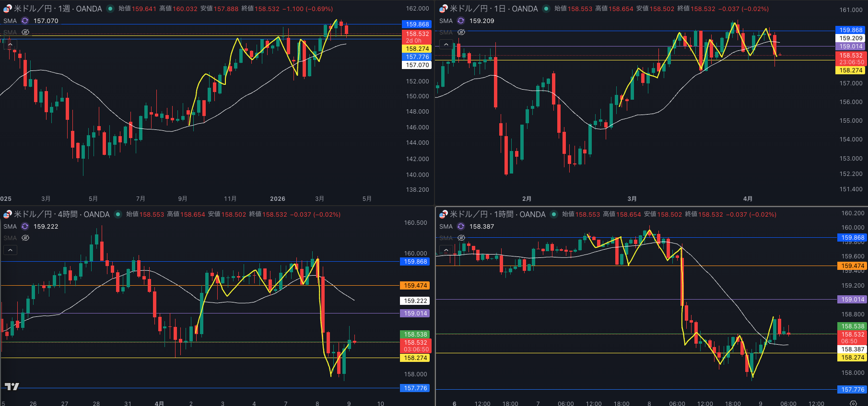This screenshot has height=406, width=868.
Task: Click the SMA refresh icon in the 4-hour chart
Action: pos(25,226)
